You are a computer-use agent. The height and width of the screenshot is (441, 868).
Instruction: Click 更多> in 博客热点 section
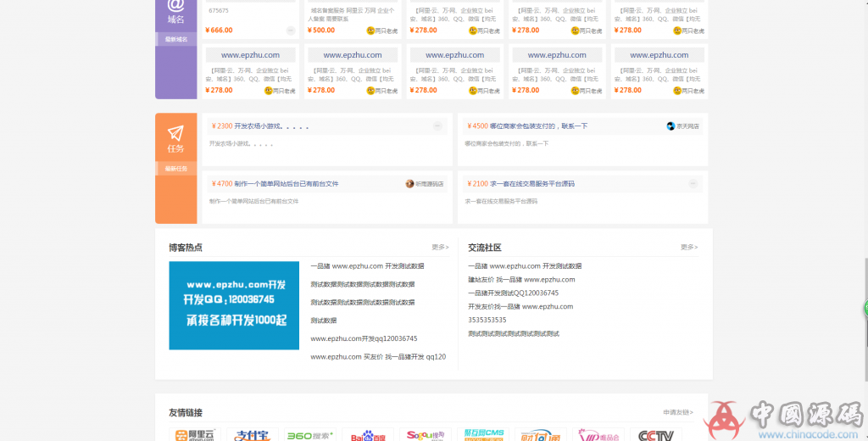coord(440,247)
